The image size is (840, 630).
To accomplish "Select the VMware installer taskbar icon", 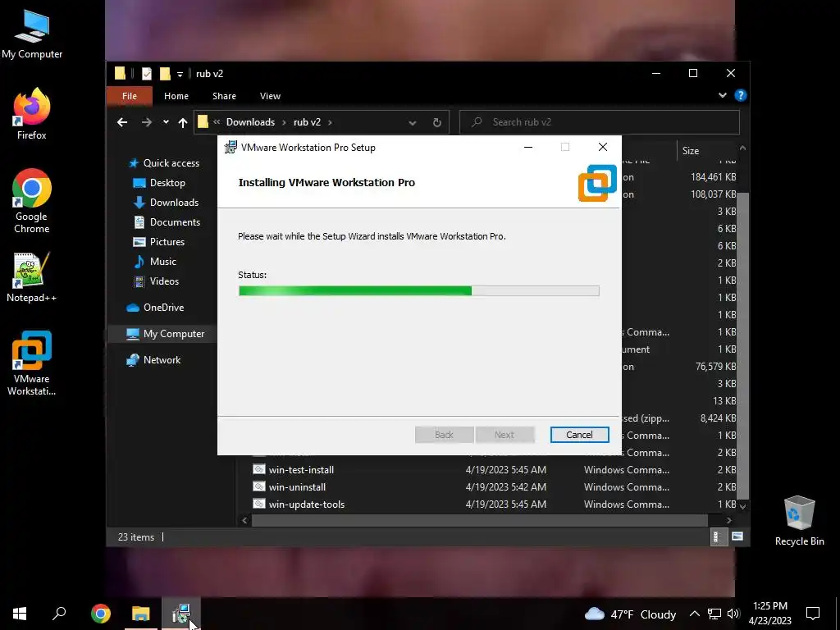I will click(x=181, y=614).
